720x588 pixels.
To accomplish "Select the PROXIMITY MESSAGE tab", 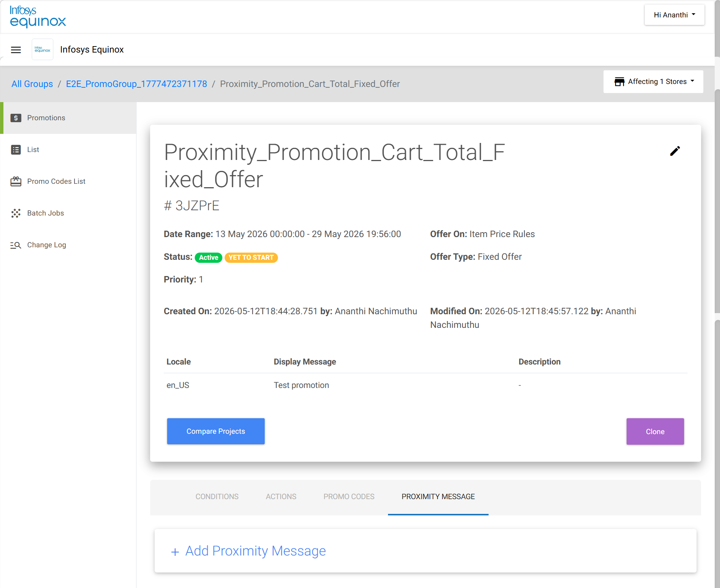I will point(438,497).
